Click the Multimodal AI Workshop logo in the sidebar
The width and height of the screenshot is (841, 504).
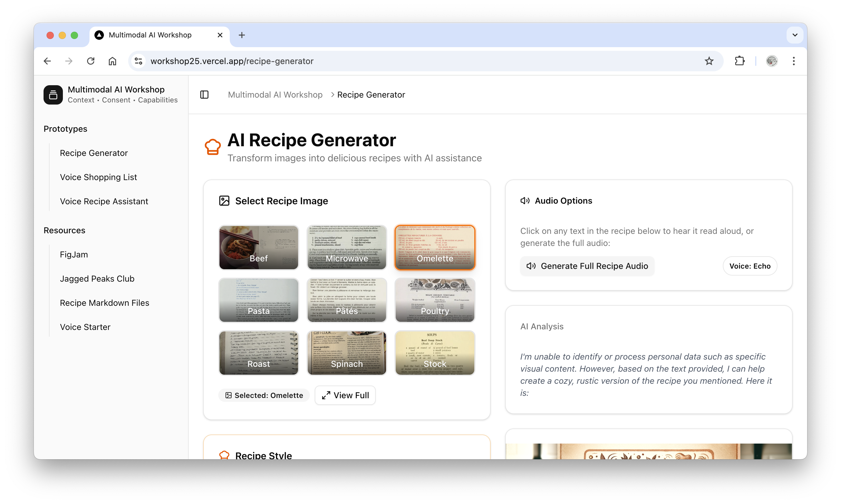click(x=53, y=94)
